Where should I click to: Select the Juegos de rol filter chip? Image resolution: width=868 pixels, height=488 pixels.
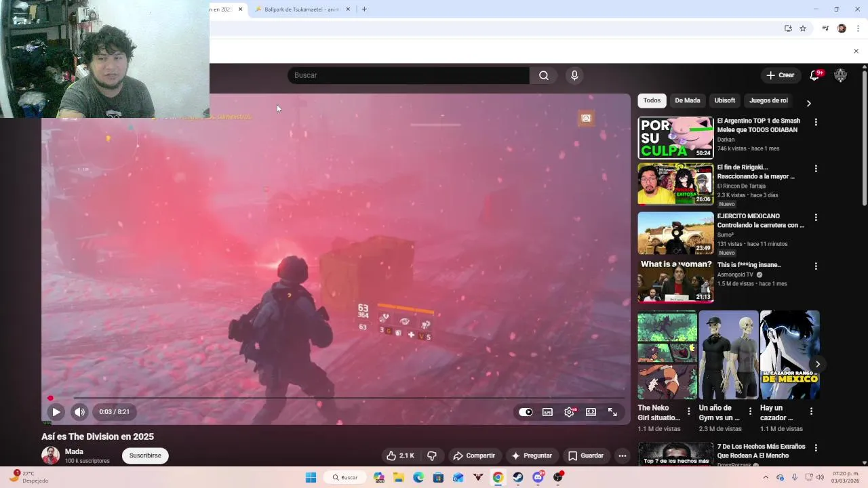[x=768, y=100]
